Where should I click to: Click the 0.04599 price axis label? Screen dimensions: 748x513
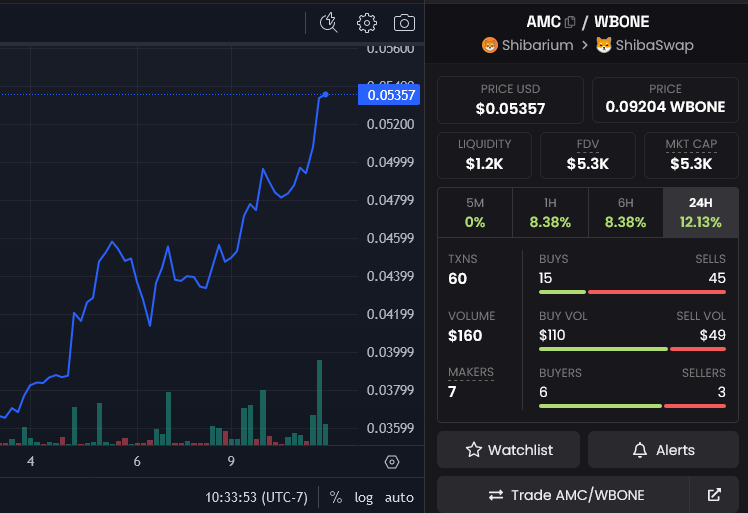(x=390, y=238)
